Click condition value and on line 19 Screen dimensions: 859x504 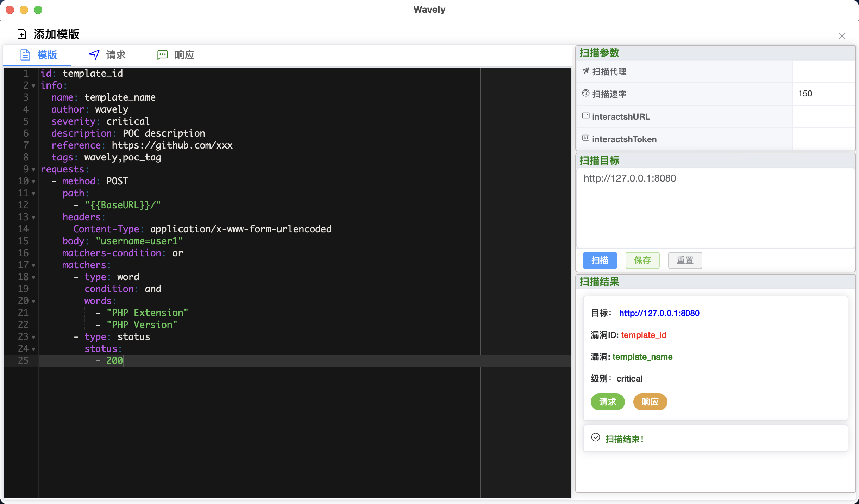pyautogui.click(x=153, y=289)
